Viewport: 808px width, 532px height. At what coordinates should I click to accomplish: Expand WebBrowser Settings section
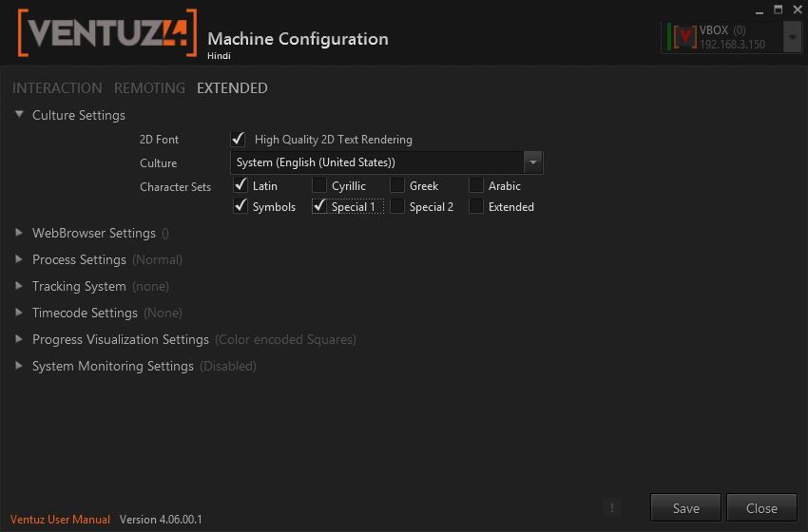point(20,233)
